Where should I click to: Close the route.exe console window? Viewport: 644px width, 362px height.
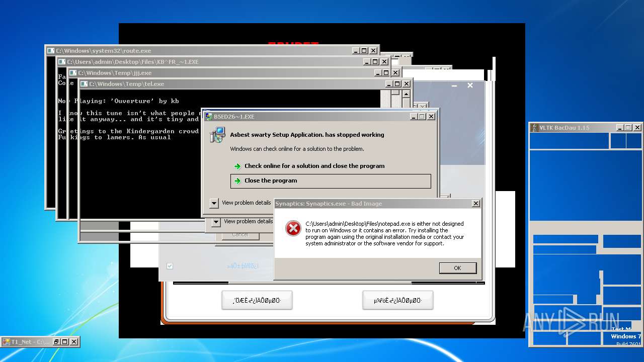click(373, 51)
